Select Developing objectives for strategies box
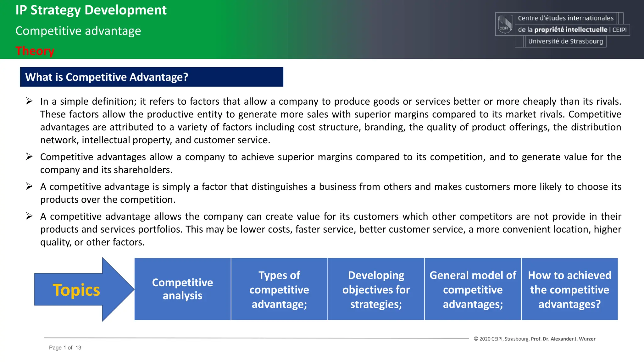 (x=376, y=289)
